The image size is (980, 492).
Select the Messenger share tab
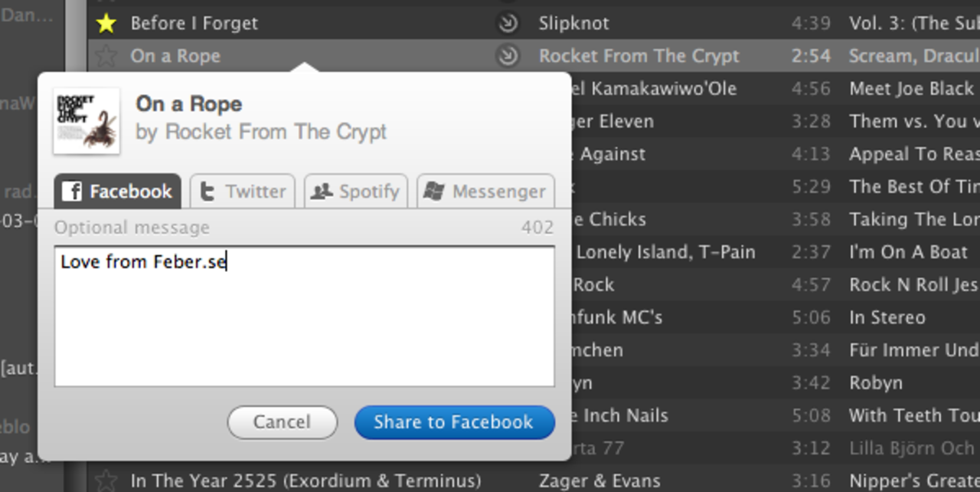coord(485,192)
